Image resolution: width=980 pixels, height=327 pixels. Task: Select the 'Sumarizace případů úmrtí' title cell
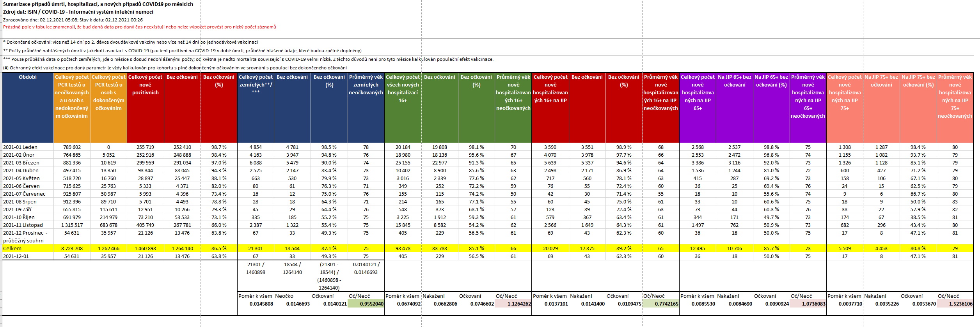(98, 4)
